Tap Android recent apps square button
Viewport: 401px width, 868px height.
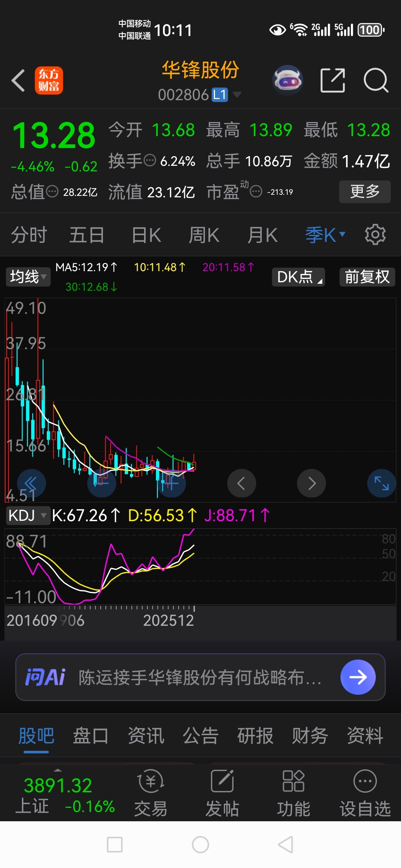pos(115,845)
